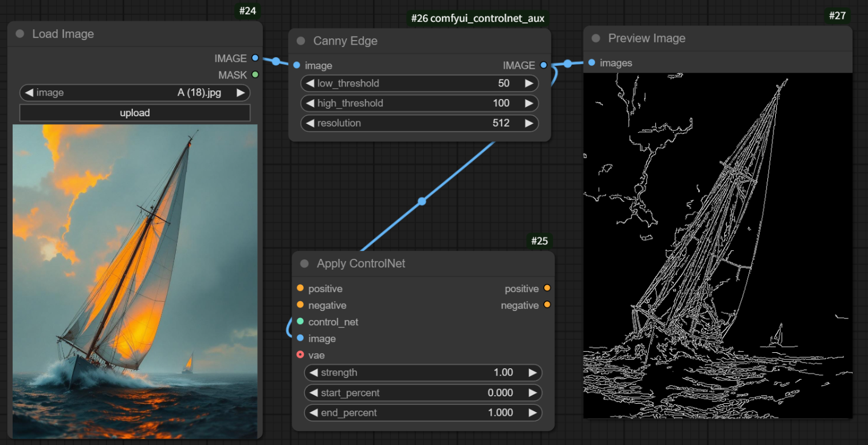Click the sailboat image thumbnail in Load Image

[135, 281]
